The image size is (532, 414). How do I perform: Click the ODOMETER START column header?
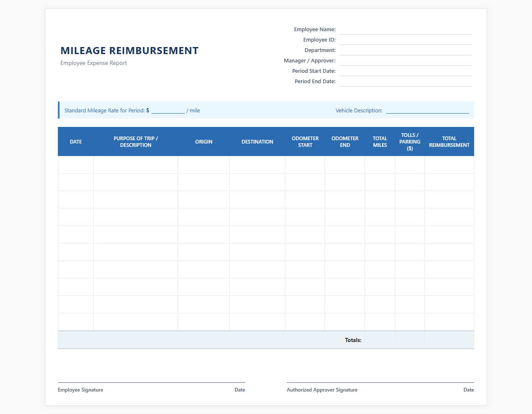pos(305,142)
